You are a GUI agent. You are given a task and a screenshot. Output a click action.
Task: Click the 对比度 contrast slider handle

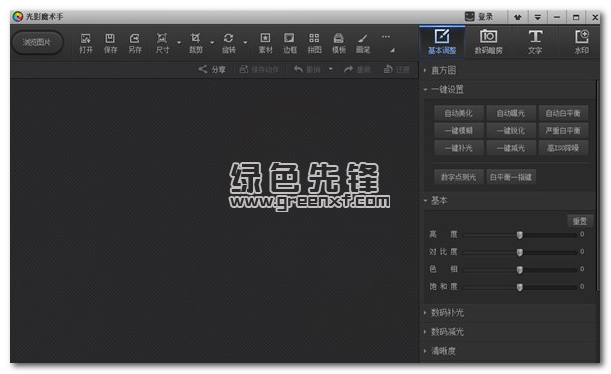519,252
